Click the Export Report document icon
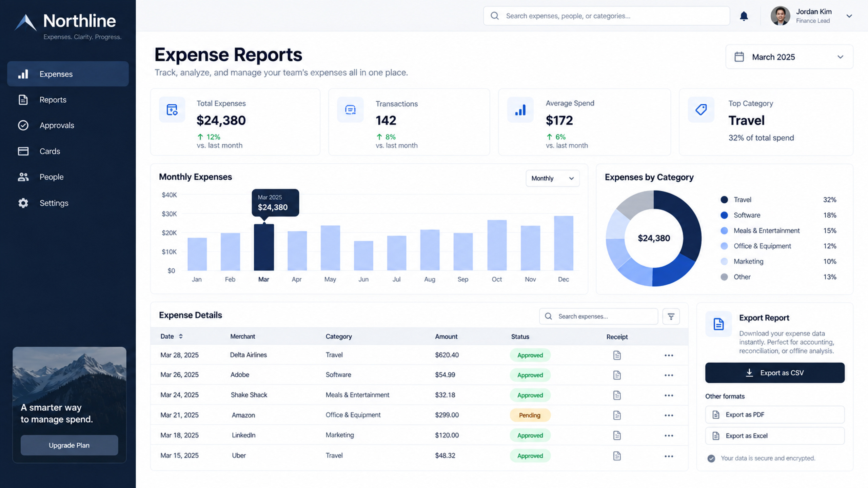Image resolution: width=868 pixels, height=488 pixels. tap(718, 324)
